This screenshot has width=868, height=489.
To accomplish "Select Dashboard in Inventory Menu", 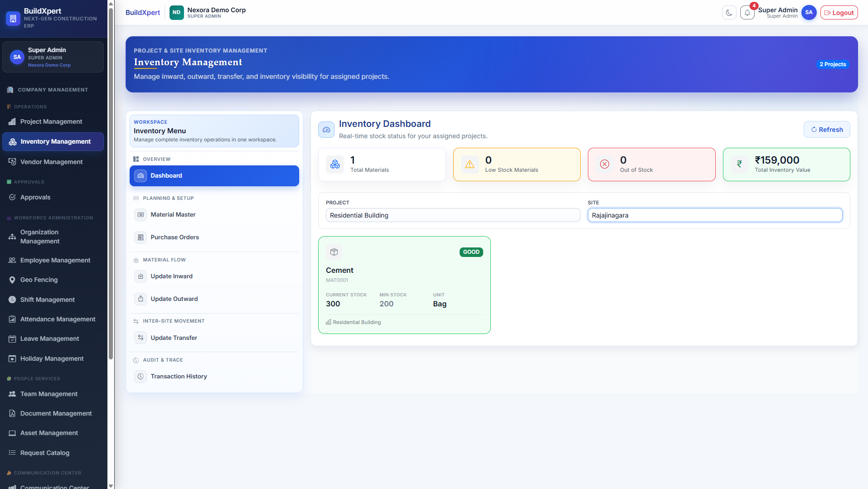I will (x=214, y=176).
